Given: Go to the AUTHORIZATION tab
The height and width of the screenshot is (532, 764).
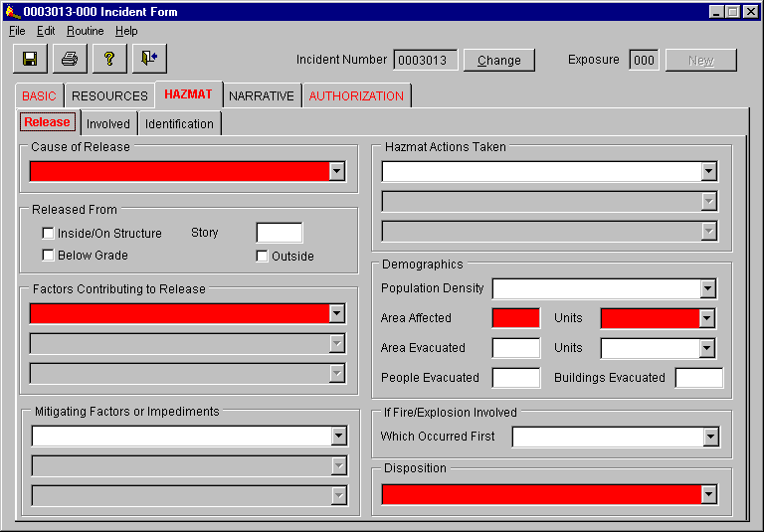Looking at the screenshot, I should click(356, 96).
